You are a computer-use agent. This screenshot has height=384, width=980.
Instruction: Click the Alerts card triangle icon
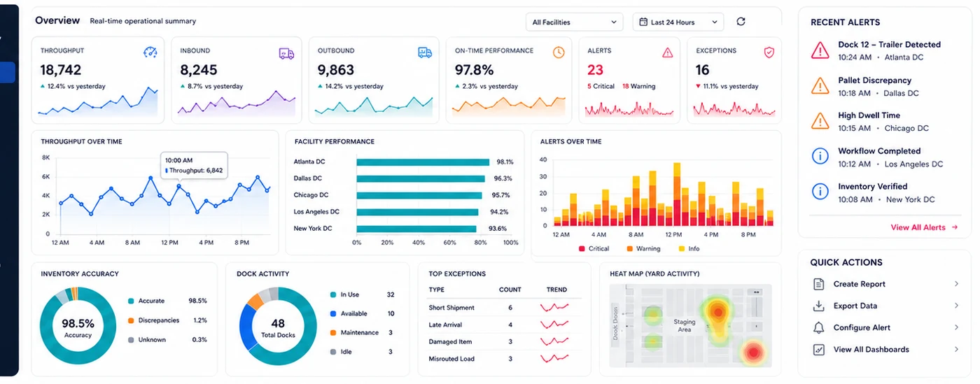point(667,52)
